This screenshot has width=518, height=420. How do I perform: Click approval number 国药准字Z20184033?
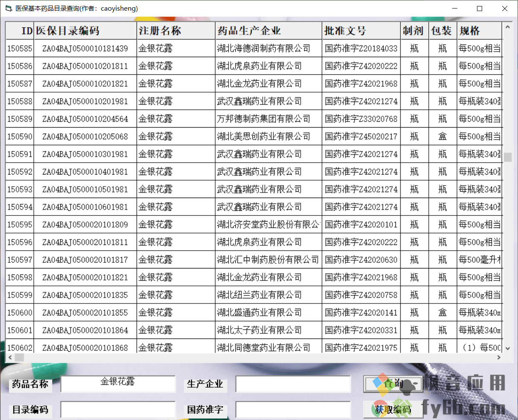[361, 49]
